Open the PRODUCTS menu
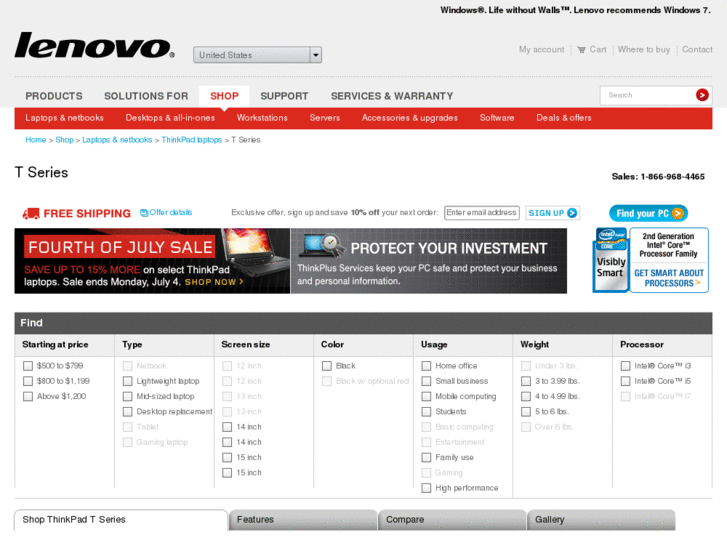727x545 pixels. click(54, 96)
